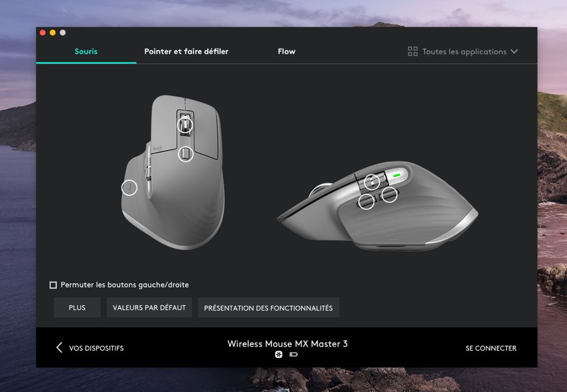
Task: Select the scroll wheel button hotspot
Action: (x=185, y=125)
